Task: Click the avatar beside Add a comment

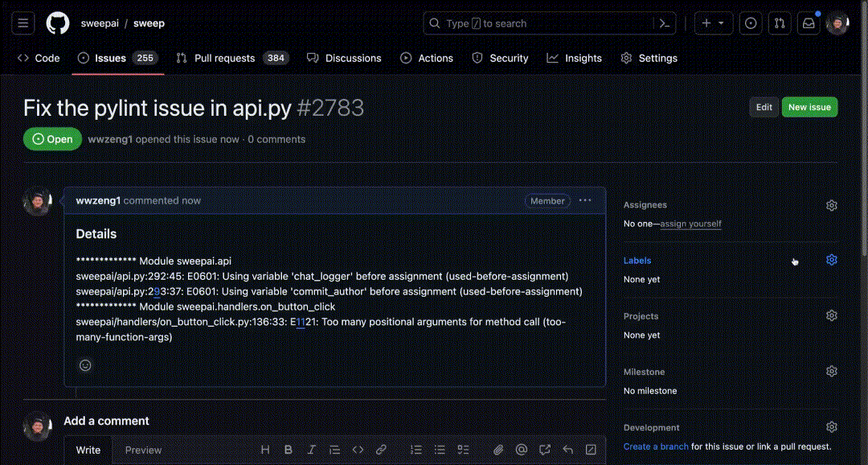Action: coord(38,426)
